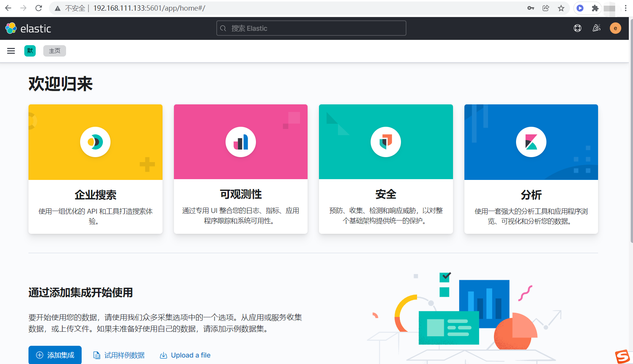Viewport: 633px width, 364px height.
Task: Go back with browser back arrow
Action: point(8,8)
